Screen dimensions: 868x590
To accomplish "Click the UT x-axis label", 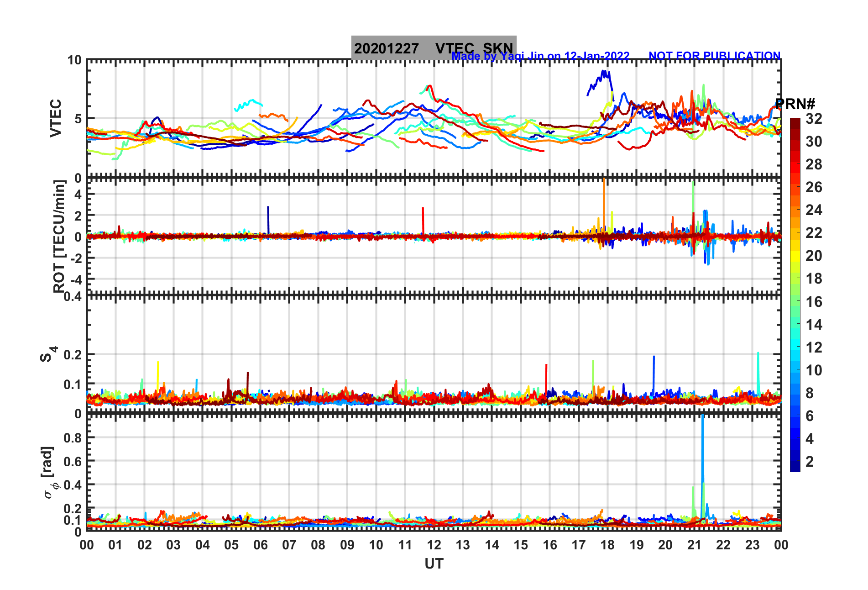I will [x=434, y=564].
